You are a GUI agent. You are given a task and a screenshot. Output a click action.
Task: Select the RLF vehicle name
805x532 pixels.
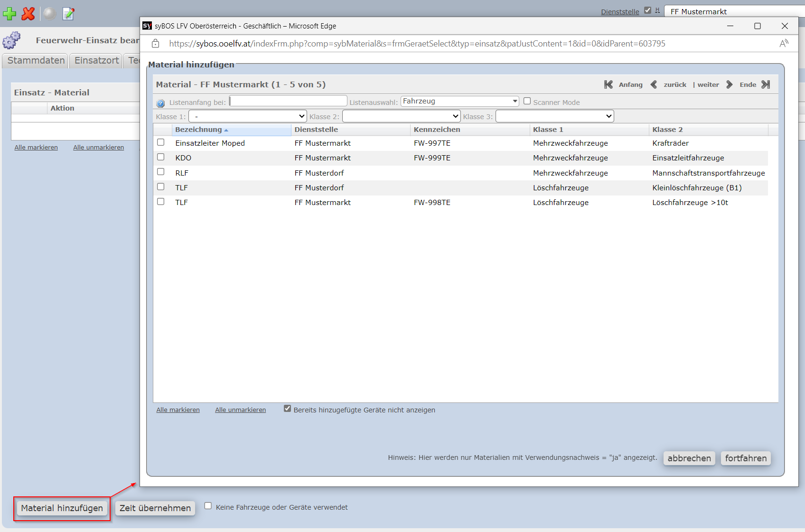[x=182, y=173]
